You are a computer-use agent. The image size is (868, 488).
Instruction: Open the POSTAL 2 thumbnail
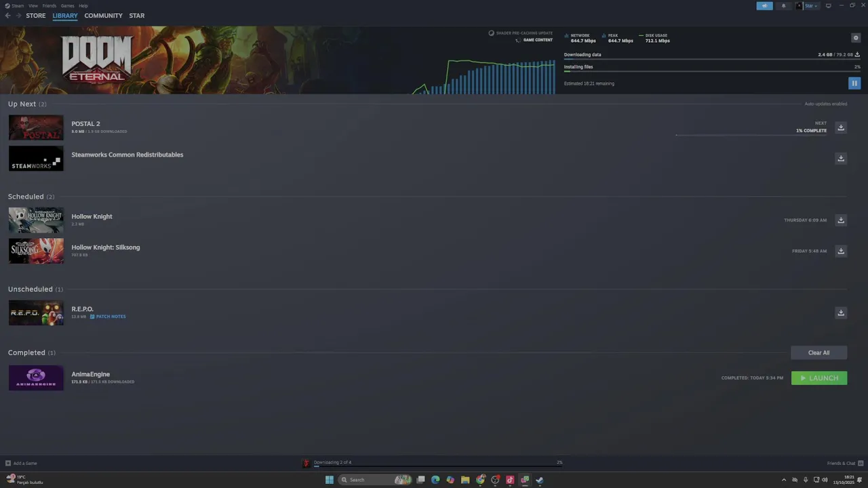coord(36,127)
